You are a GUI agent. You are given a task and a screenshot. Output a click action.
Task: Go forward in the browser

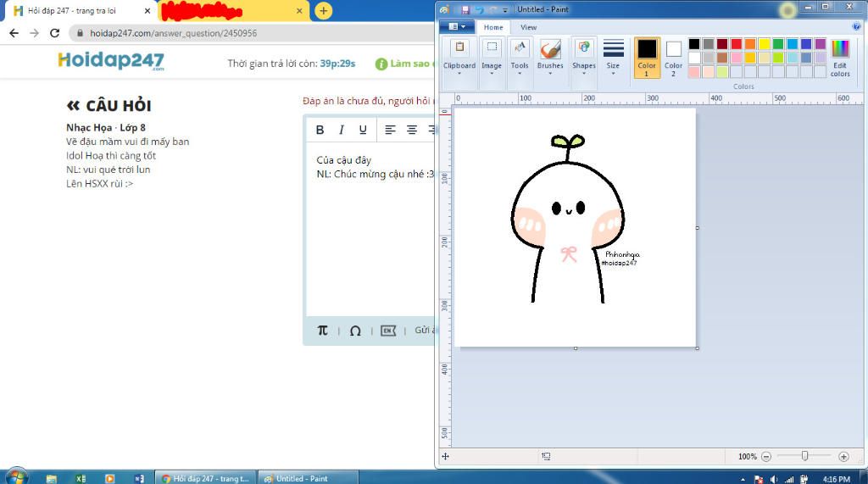(x=34, y=33)
